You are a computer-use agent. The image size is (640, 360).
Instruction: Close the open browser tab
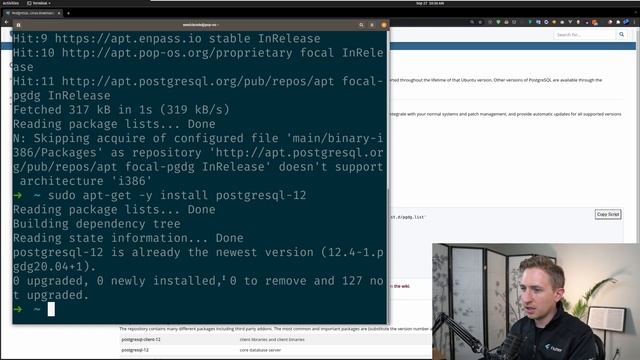(59, 13)
